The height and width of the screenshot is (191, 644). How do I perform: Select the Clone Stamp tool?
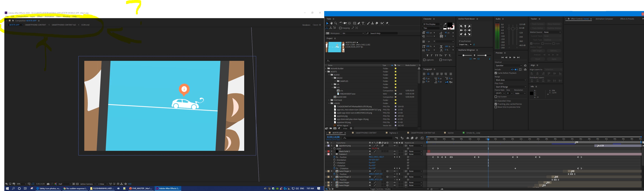pos(372,23)
